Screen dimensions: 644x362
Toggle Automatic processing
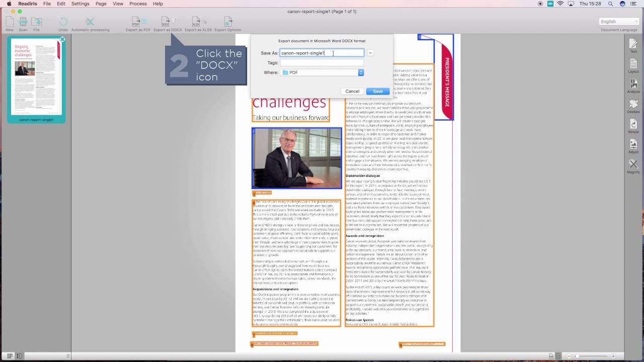tap(90, 23)
